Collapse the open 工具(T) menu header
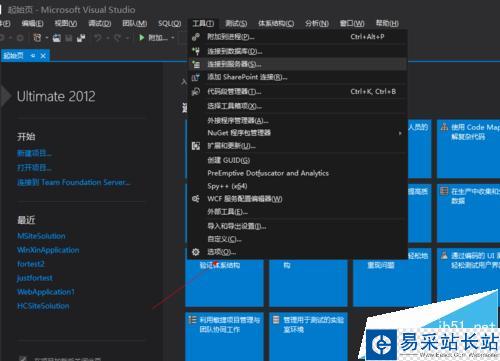This screenshot has height=361, width=500. [x=203, y=23]
